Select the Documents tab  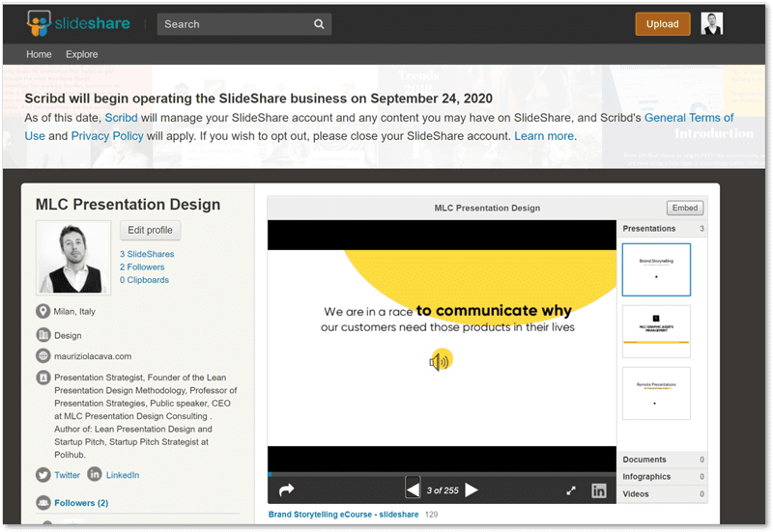click(663, 460)
